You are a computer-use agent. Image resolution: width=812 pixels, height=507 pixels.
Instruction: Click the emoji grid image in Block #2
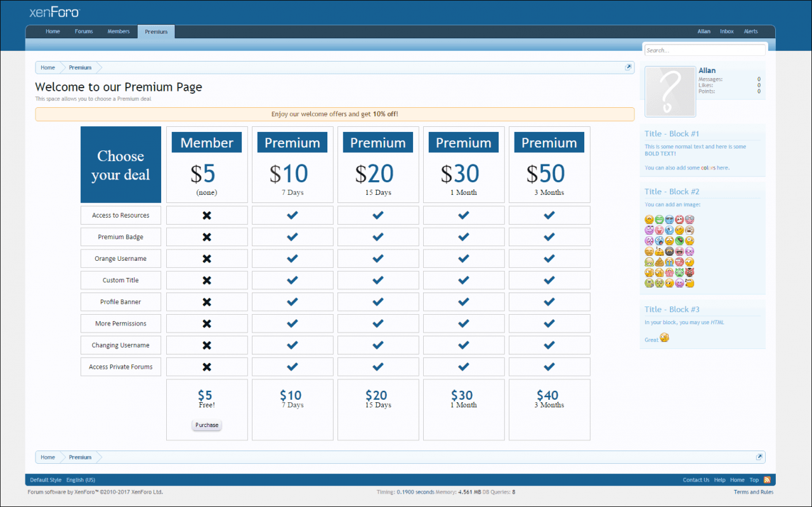[669, 251]
